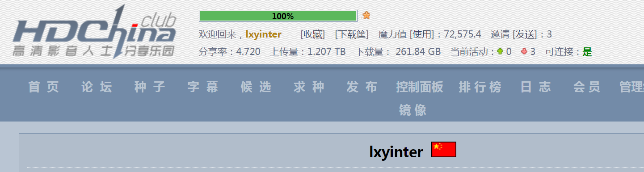Click the HDChina club logo
This screenshot has width=644, height=172.
pyautogui.click(x=95, y=32)
